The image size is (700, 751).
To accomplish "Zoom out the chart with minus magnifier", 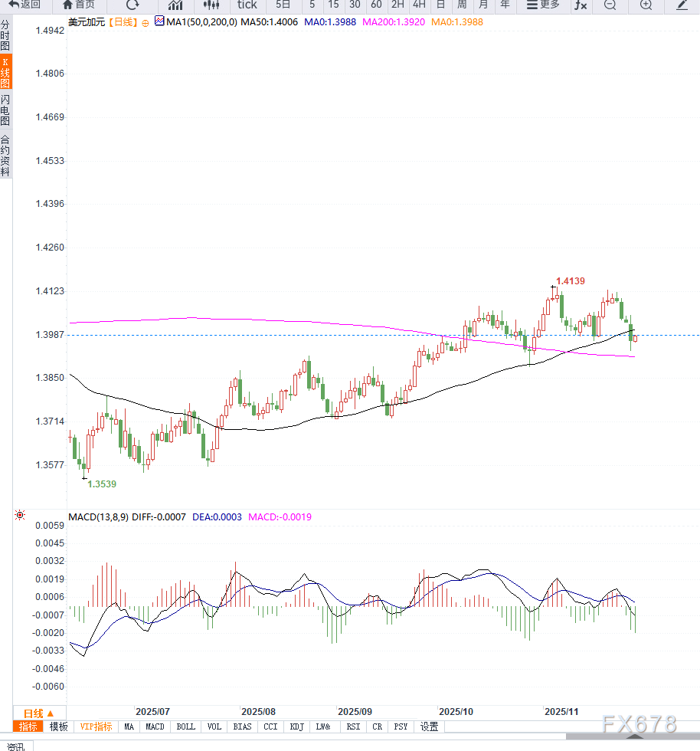I will click(610, 5).
